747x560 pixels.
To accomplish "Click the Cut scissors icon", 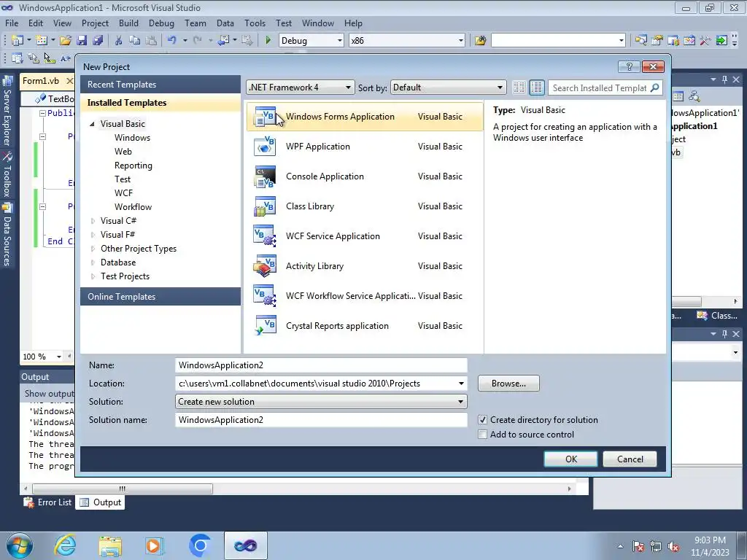I will tap(119, 41).
